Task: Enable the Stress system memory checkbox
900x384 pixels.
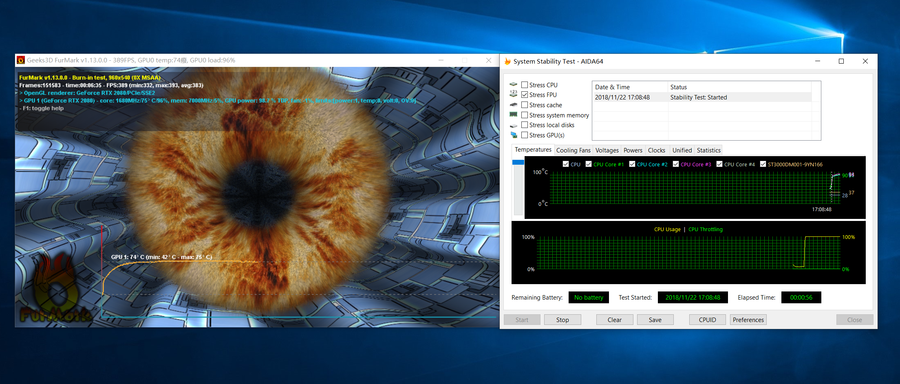Action: click(x=524, y=115)
